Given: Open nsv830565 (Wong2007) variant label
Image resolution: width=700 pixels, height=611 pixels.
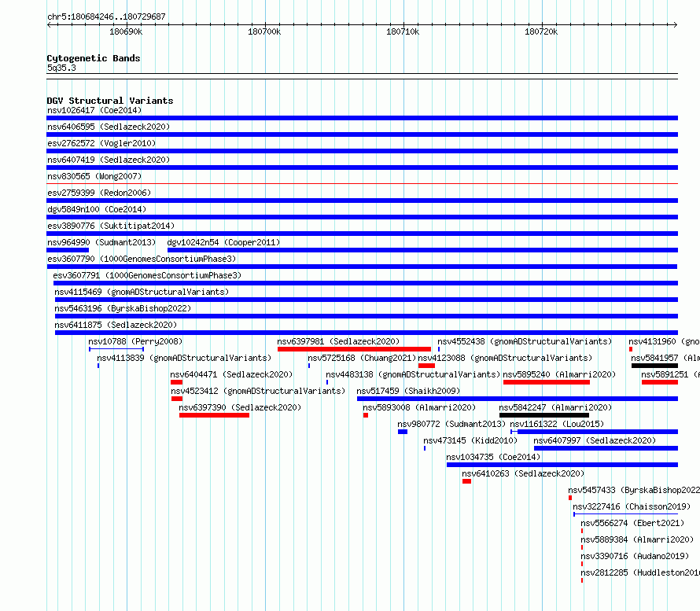Looking at the screenshot, I should click(94, 176).
